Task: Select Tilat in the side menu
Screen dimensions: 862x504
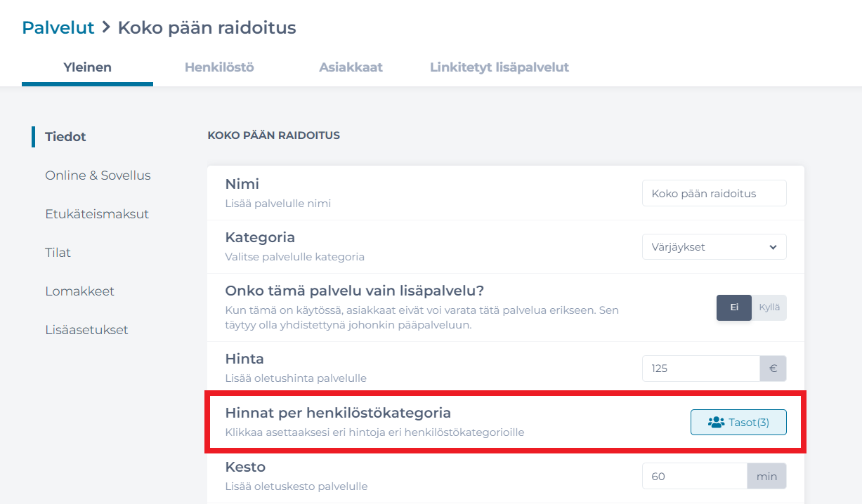Action: [x=58, y=253]
